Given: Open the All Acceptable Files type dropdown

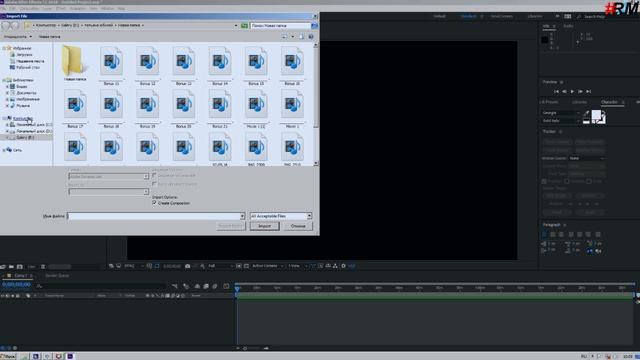Looking at the screenshot, I should coord(281,216).
